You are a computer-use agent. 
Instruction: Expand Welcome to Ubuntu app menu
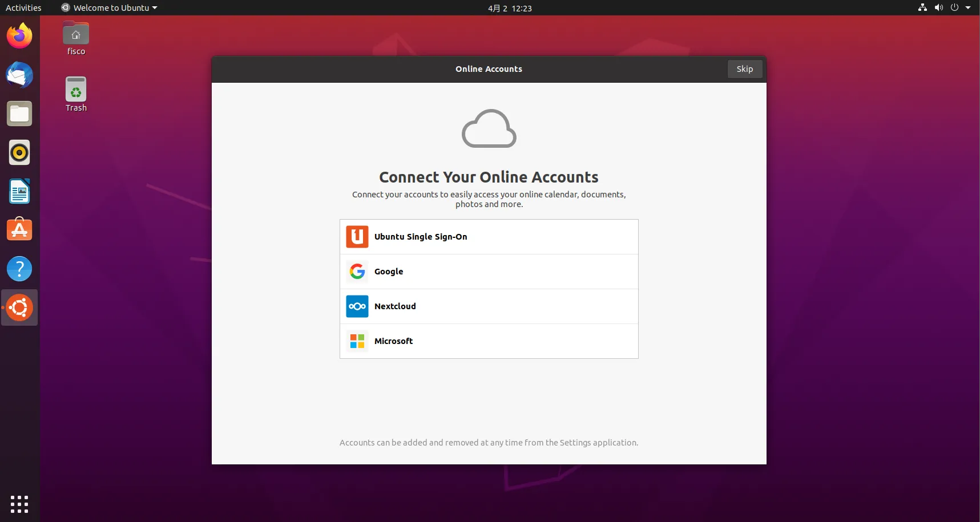(x=109, y=8)
